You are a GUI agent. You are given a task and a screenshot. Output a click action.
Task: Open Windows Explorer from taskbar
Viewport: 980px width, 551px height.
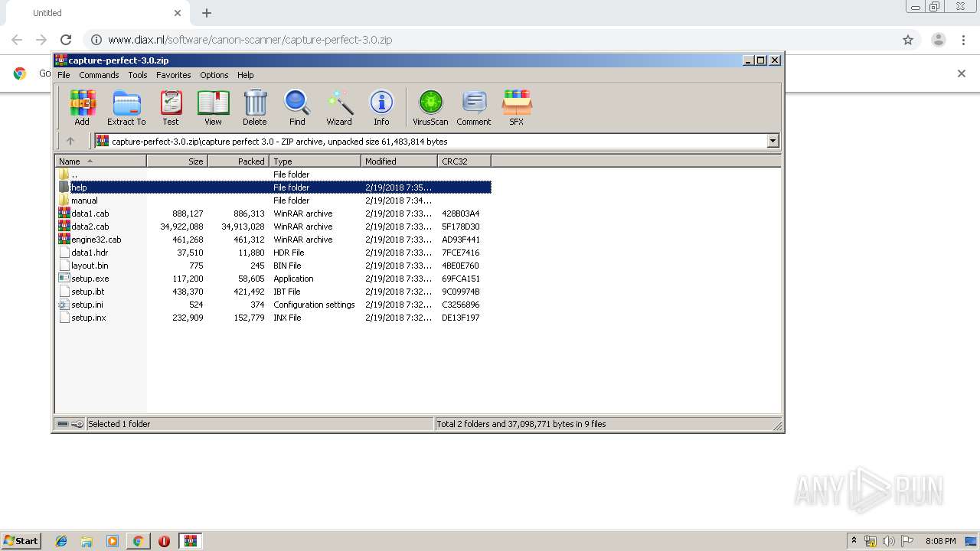point(87,541)
